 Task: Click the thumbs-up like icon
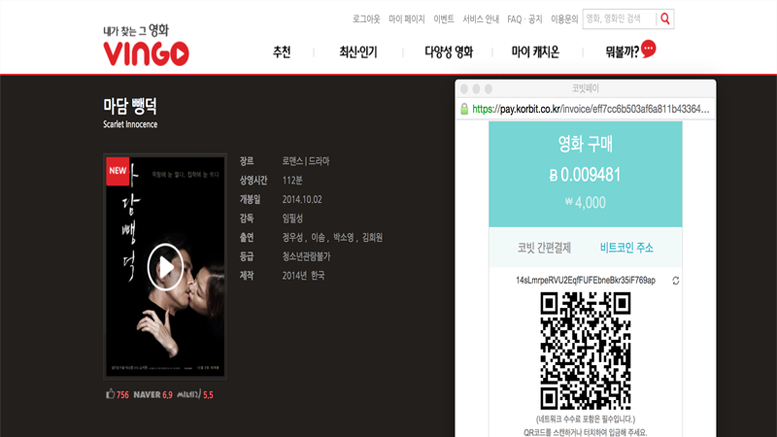110,394
